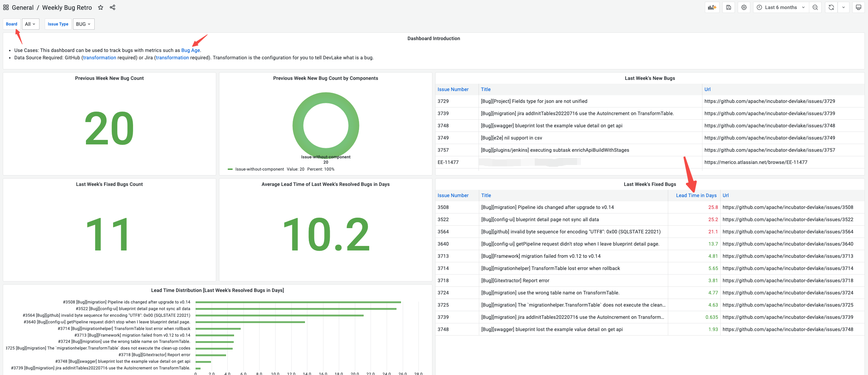Image resolution: width=868 pixels, height=375 pixels.
Task: Open the Average Lead Time panel title menu
Action: (326, 184)
